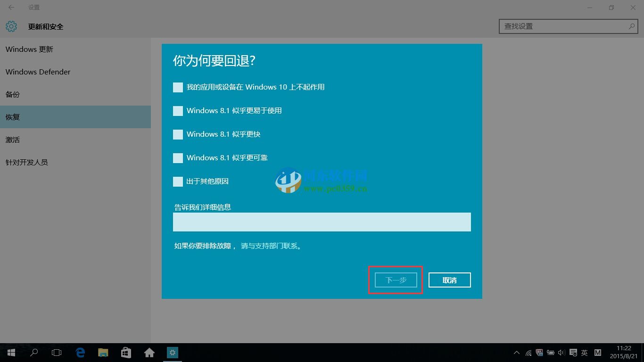Click the search magnifier in 查找设置 box
This screenshot has height=362, width=644.
[x=631, y=26]
